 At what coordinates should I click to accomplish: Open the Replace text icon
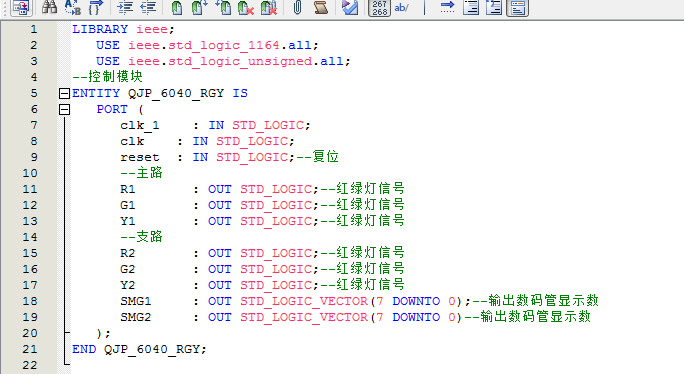[72, 7]
